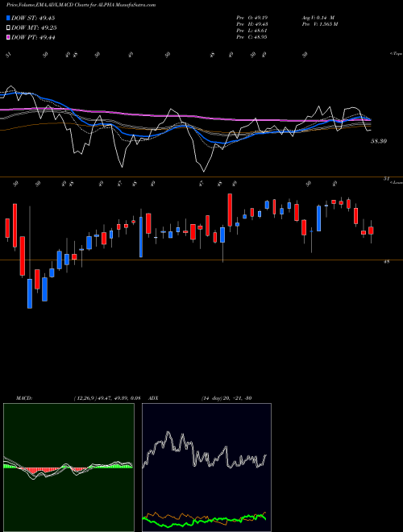The width and height of the screenshot is (403, 532).
Task: Select the 'DOW ST: 49.45' legend text
Action: click(33, 18)
